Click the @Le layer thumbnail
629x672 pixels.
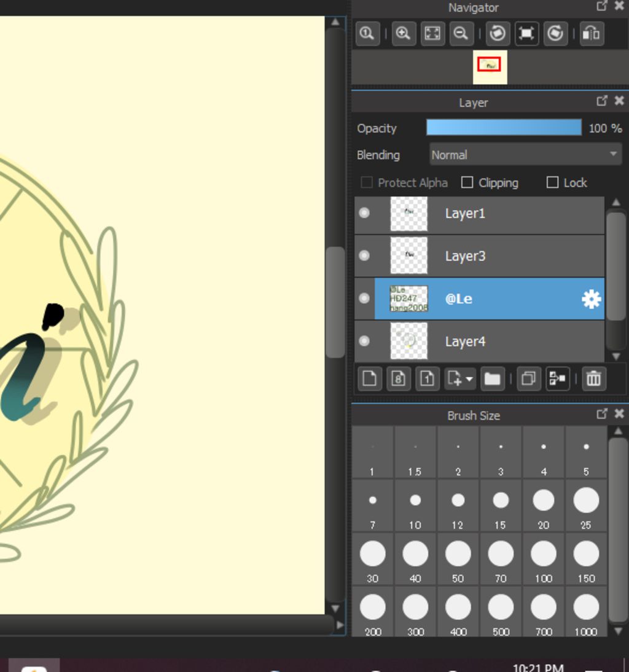[x=408, y=299]
